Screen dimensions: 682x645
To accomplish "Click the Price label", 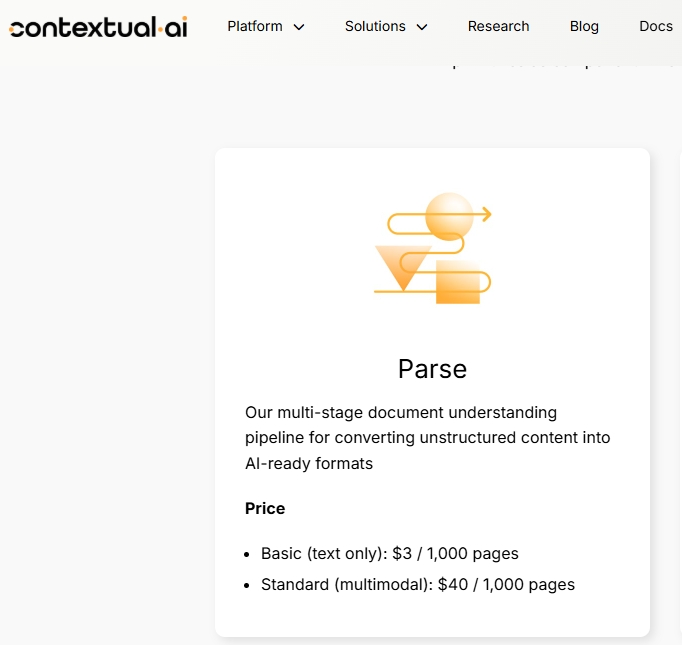I will (x=265, y=508).
